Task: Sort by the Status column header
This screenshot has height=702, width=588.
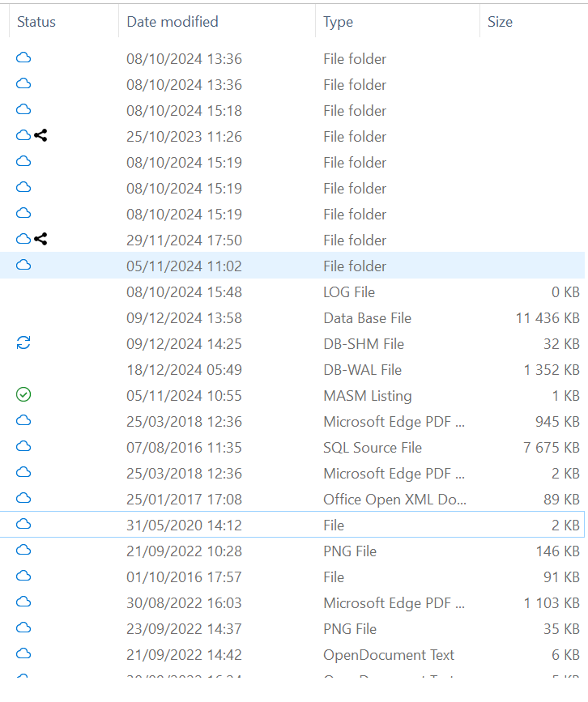Action: tap(36, 22)
